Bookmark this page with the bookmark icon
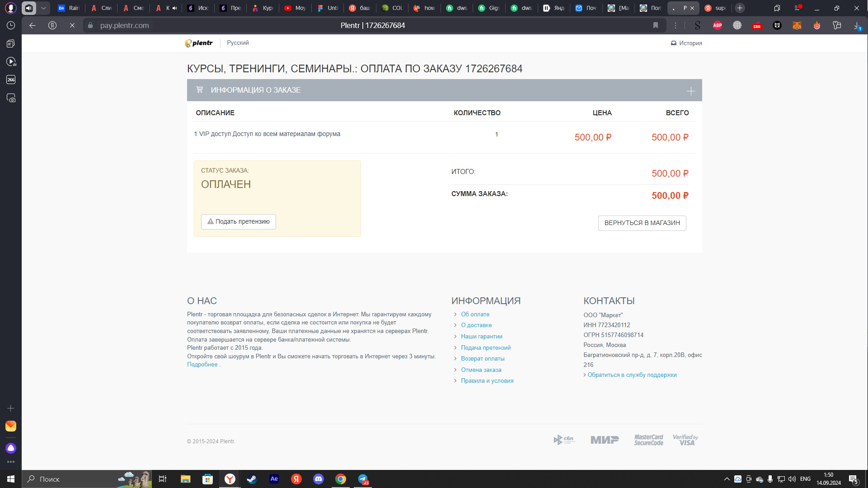 [x=656, y=25]
